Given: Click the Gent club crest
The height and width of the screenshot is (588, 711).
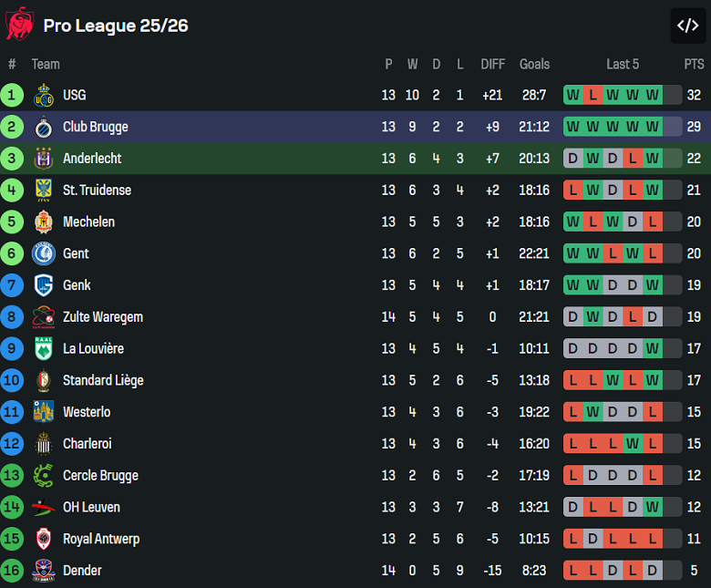Looking at the screenshot, I should (x=44, y=253).
